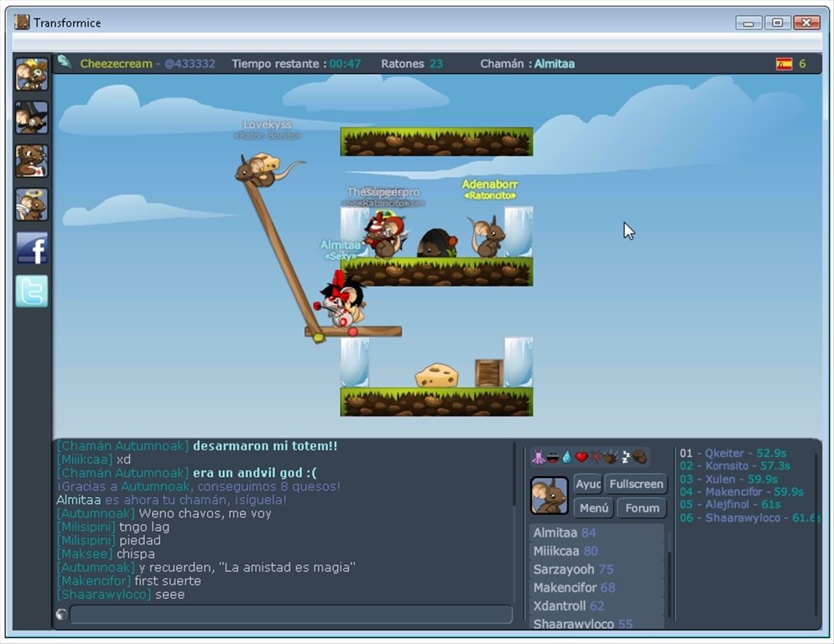Click [Miiikcaa] name on 'xd' message
This screenshot has height=644, width=834.
(x=85, y=460)
